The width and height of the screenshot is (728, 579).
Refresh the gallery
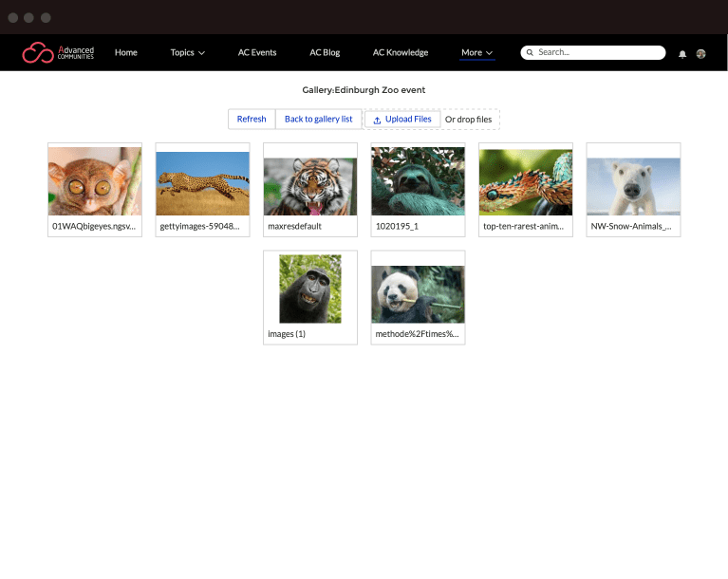(252, 119)
